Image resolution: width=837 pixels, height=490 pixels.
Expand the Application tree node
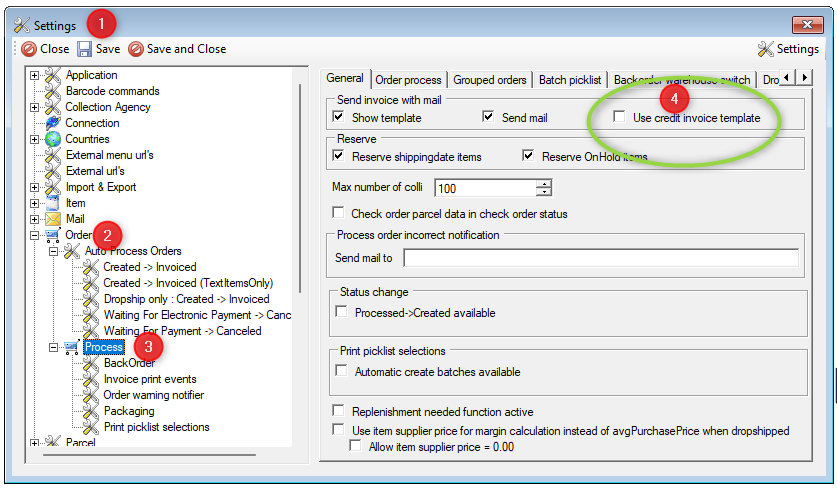click(x=35, y=75)
